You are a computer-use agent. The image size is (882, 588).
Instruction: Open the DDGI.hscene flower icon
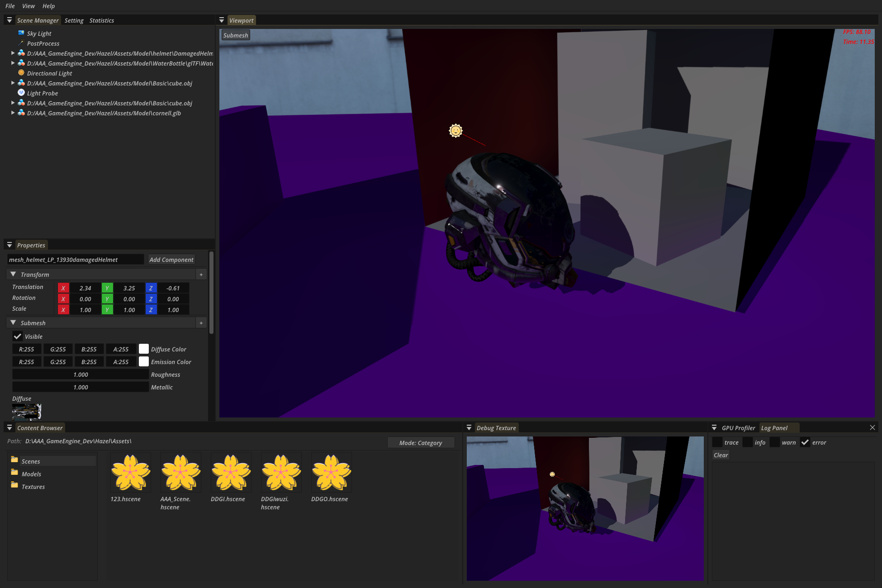tap(231, 473)
